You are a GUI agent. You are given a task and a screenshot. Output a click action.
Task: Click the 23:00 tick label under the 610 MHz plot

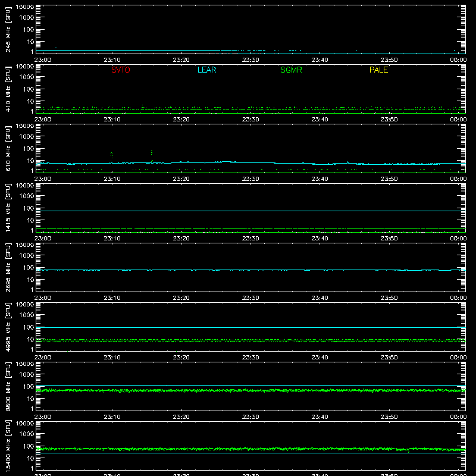point(42,179)
